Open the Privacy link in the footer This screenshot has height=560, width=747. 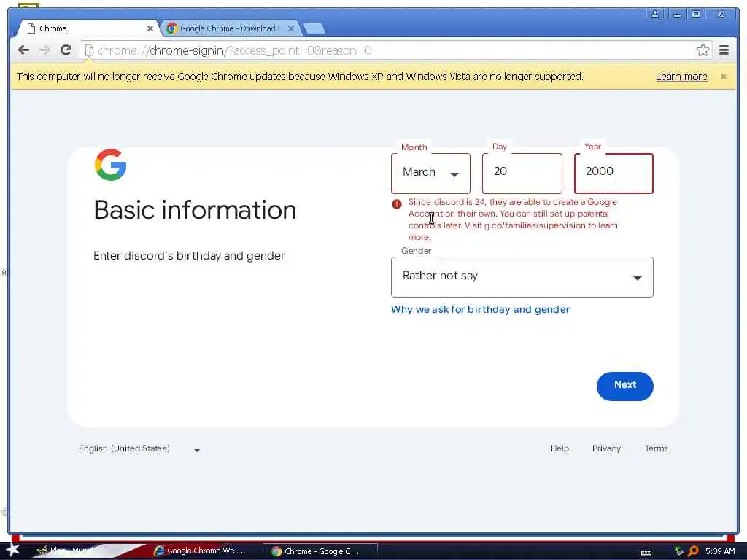(x=606, y=448)
